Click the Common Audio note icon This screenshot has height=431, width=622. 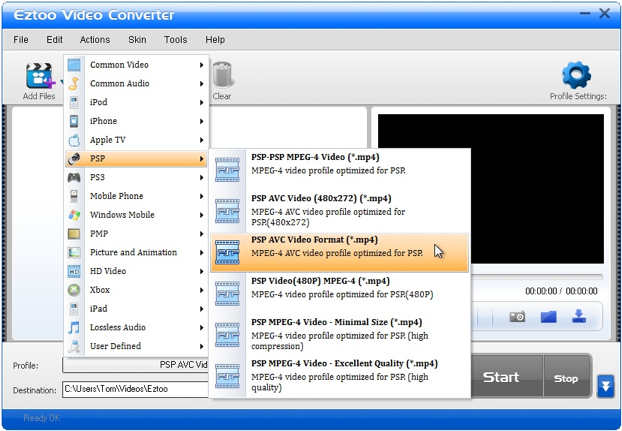point(74,83)
